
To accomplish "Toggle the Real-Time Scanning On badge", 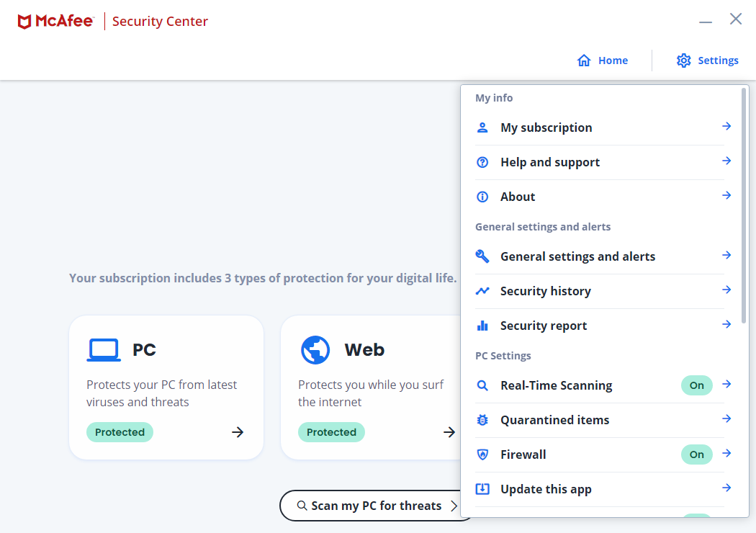I will [x=696, y=385].
